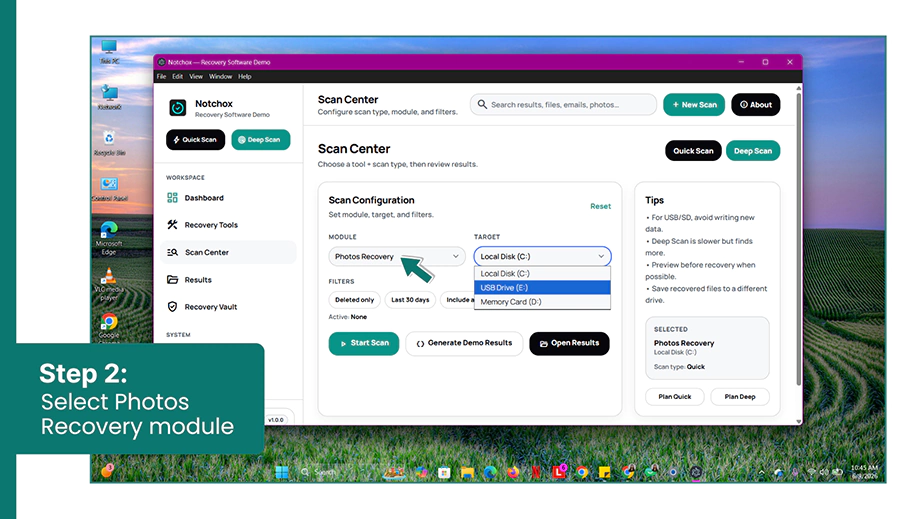922x519 pixels.
Task: Click the 'Active: None' filter status
Action: (348, 317)
